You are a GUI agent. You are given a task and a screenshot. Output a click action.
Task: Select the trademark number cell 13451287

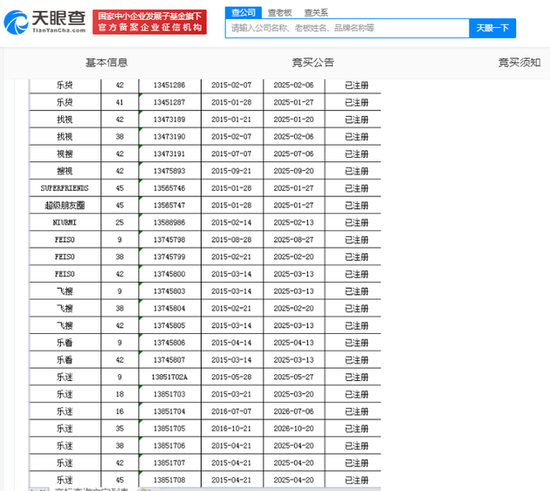click(170, 102)
